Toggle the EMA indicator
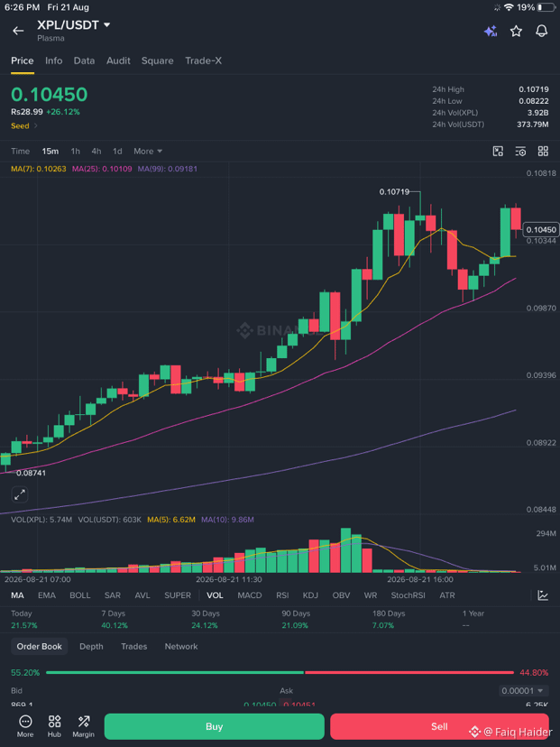The image size is (560, 747). [x=47, y=595]
